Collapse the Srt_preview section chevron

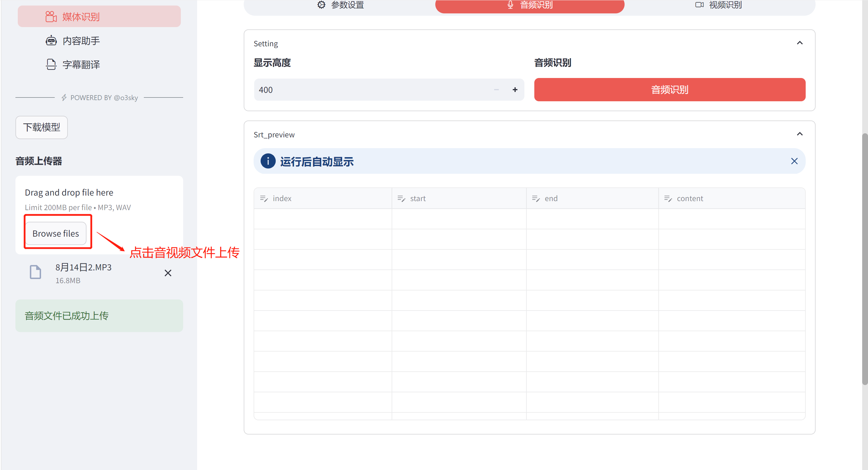(x=799, y=134)
